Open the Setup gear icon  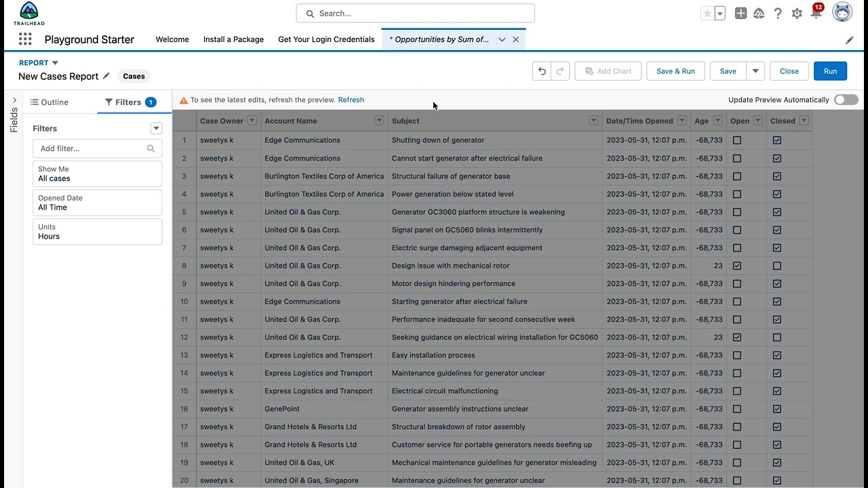click(797, 14)
